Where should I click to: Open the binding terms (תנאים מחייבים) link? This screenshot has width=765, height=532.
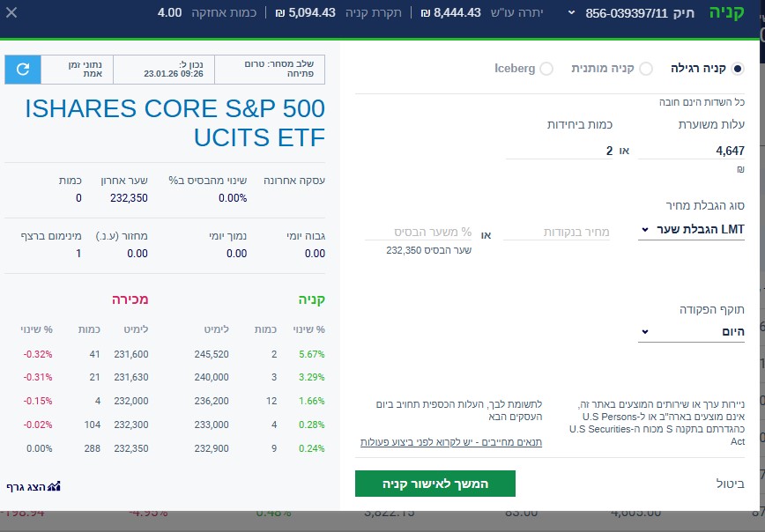(451, 442)
